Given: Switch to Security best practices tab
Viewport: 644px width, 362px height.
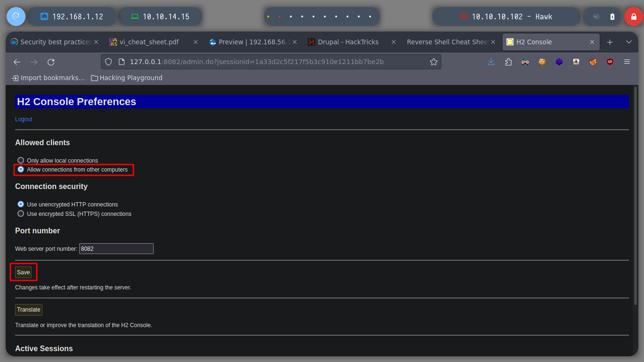Looking at the screenshot, I should pyautogui.click(x=54, y=42).
